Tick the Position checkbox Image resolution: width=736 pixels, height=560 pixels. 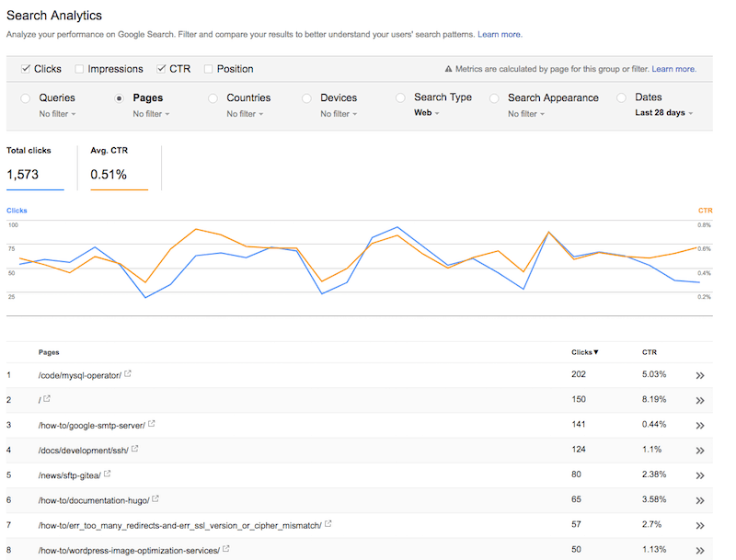(x=209, y=69)
